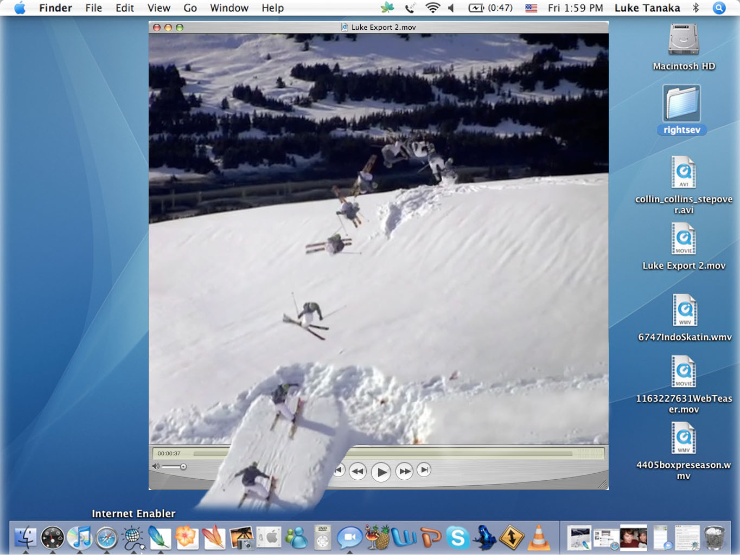The image size is (740, 560).
Task: Mute the audio with the speaker icon
Action: [x=156, y=466]
